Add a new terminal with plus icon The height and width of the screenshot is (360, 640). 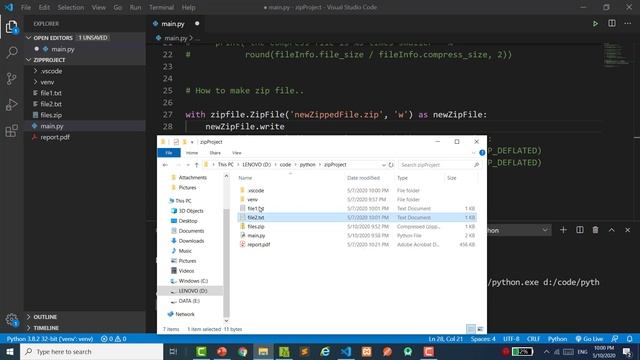(563, 230)
